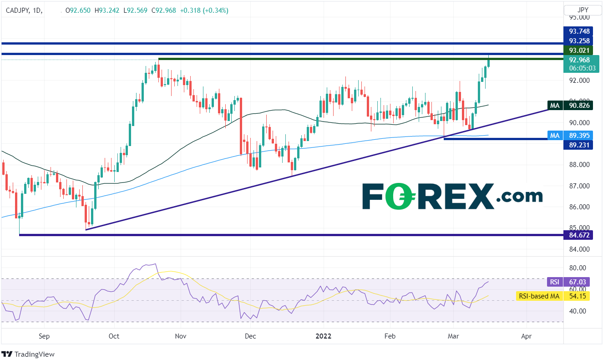
Task: Click the yellow RSI-based MA 54.15 tag
Action: (553, 296)
